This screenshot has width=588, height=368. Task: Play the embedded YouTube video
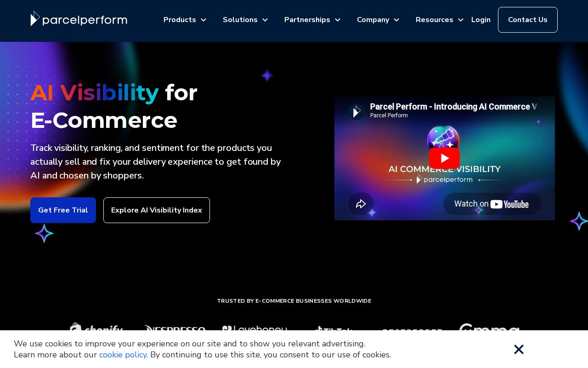pos(444,158)
